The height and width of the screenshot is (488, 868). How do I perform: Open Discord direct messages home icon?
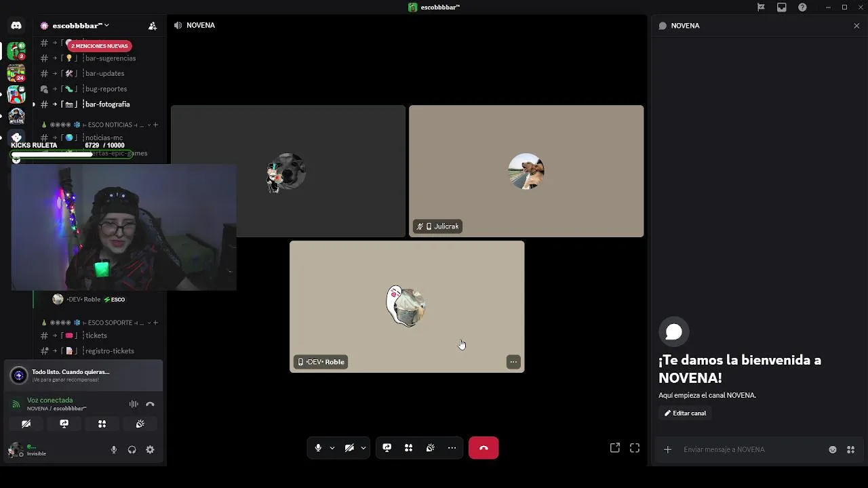[x=16, y=26]
